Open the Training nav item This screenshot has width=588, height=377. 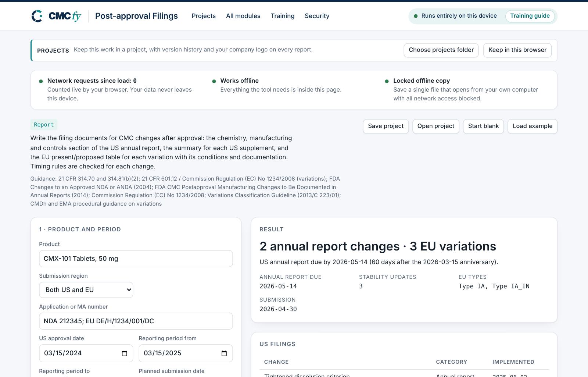point(283,16)
